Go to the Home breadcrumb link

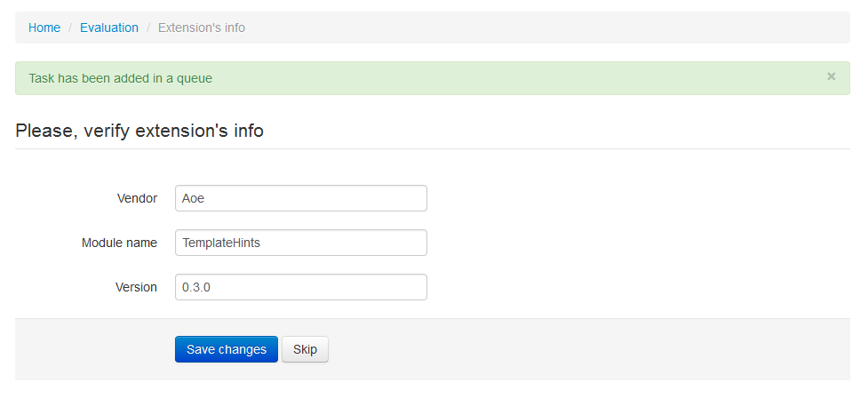pyautogui.click(x=44, y=28)
